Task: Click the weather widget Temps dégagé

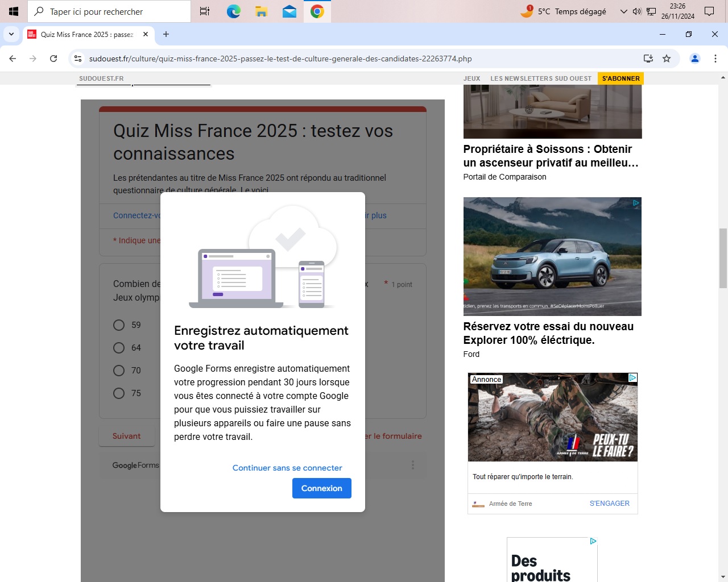Action: coord(564,11)
